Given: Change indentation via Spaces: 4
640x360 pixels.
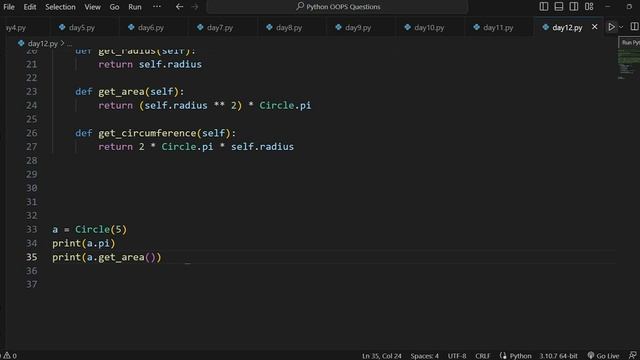Looking at the screenshot, I should (x=424, y=356).
